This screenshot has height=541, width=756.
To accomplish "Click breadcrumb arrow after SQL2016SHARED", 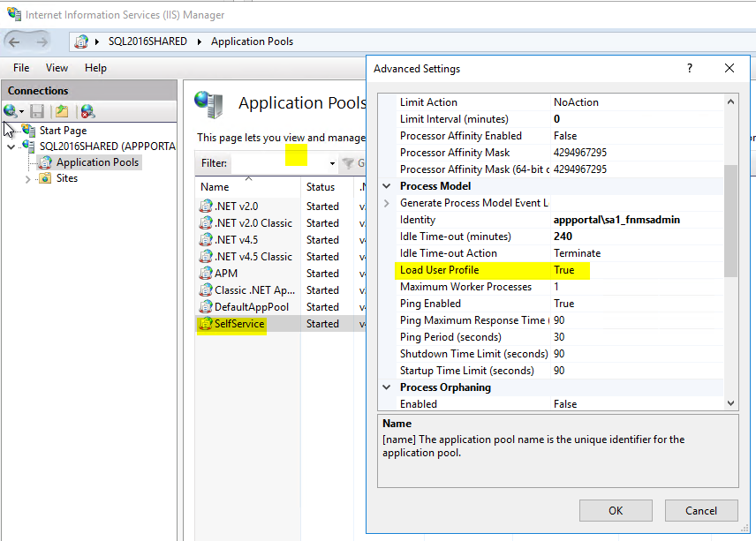I will [x=199, y=41].
